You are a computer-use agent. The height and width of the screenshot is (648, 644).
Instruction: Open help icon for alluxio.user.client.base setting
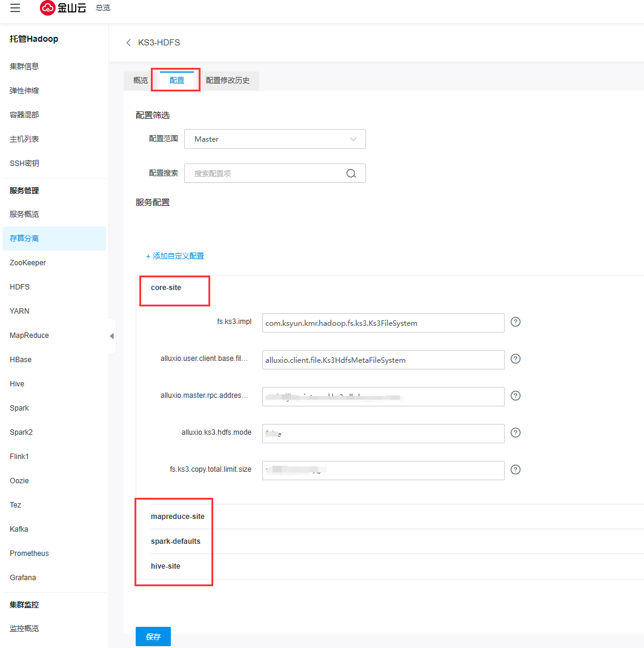(x=516, y=359)
